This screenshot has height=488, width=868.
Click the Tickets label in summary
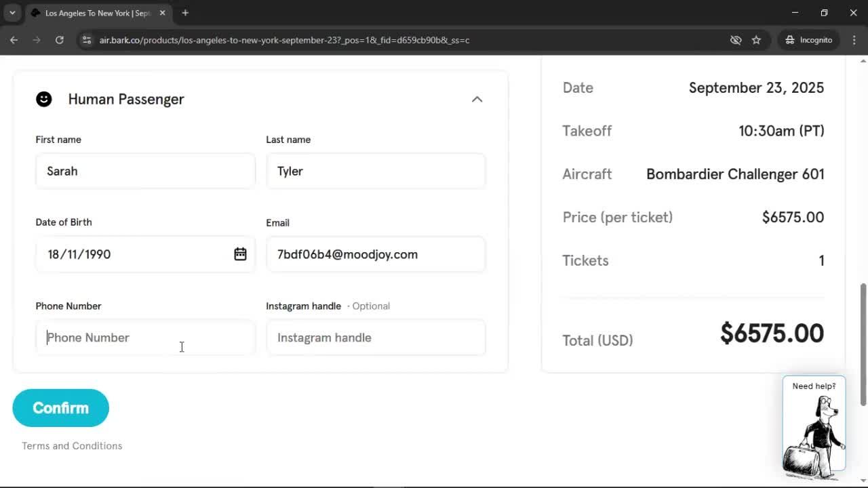[x=585, y=260]
